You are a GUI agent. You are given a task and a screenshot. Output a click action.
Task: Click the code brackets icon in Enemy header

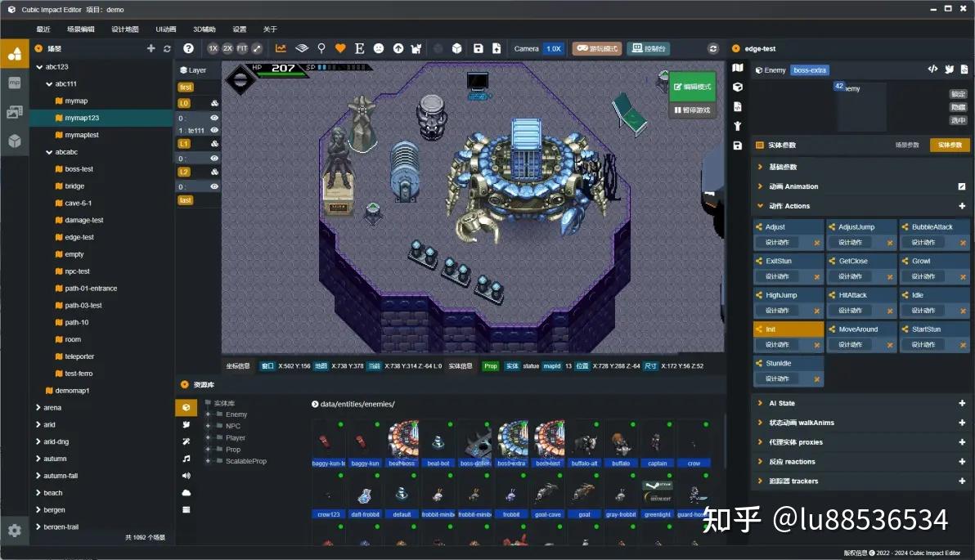tap(932, 69)
